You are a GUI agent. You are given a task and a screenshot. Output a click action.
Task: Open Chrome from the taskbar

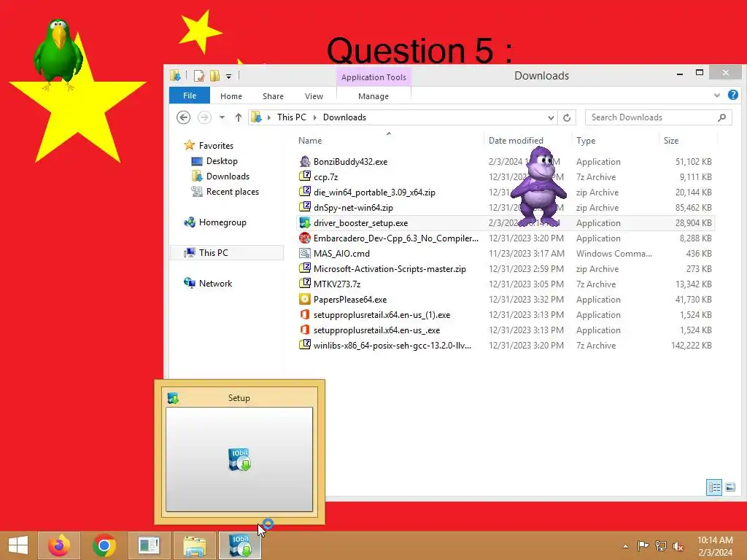point(104,545)
